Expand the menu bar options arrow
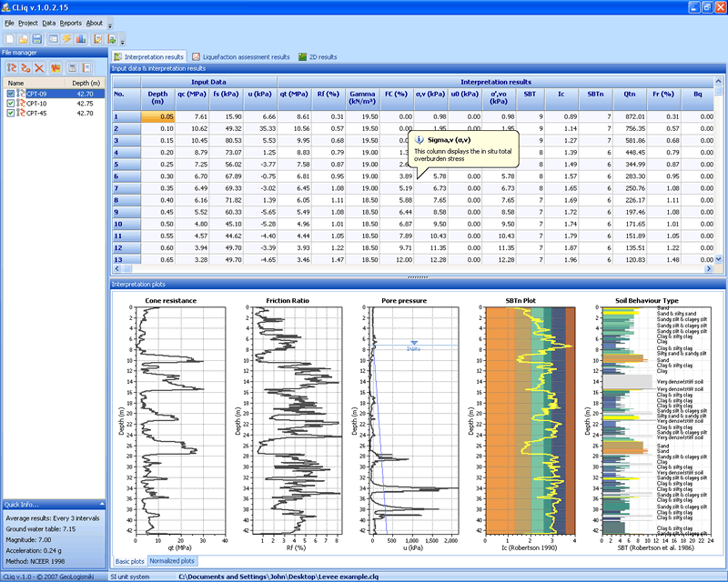 pos(110,25)
